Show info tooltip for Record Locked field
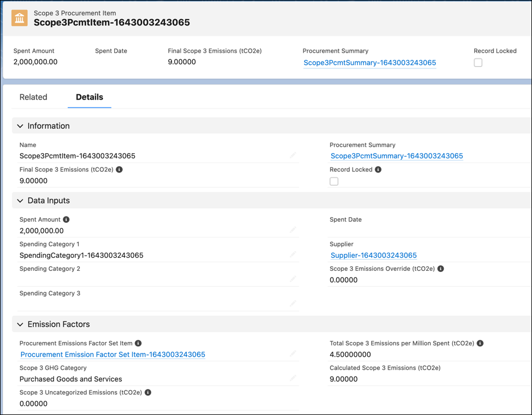 (378, 170)
